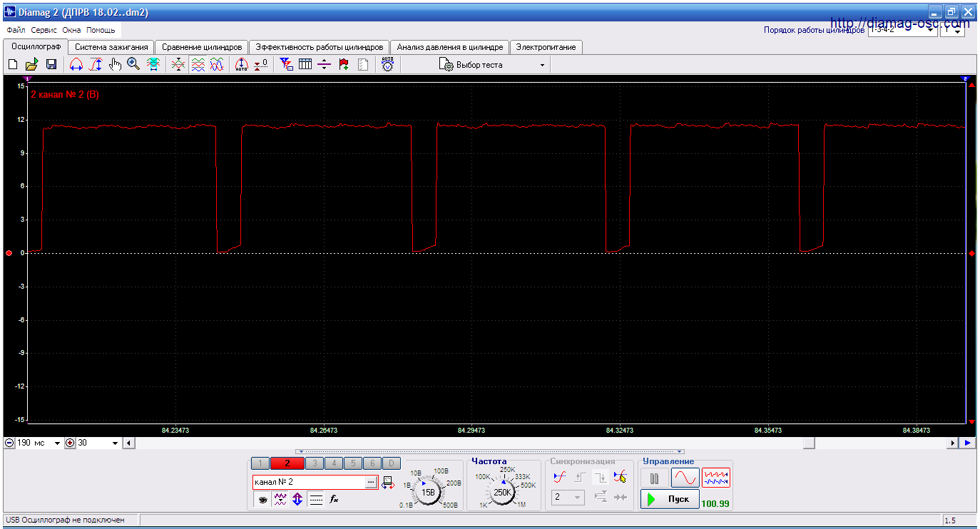Select the D digital channel button

(392, 463)
